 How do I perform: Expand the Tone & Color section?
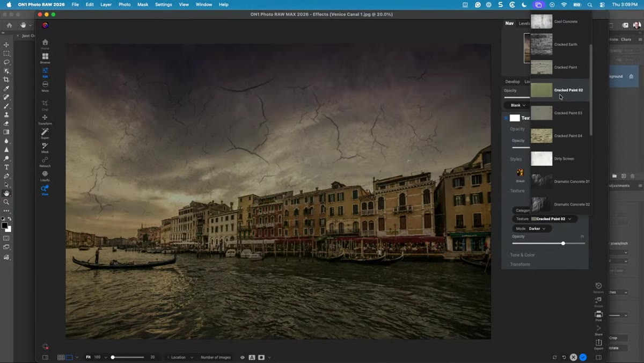click(522, 255)
